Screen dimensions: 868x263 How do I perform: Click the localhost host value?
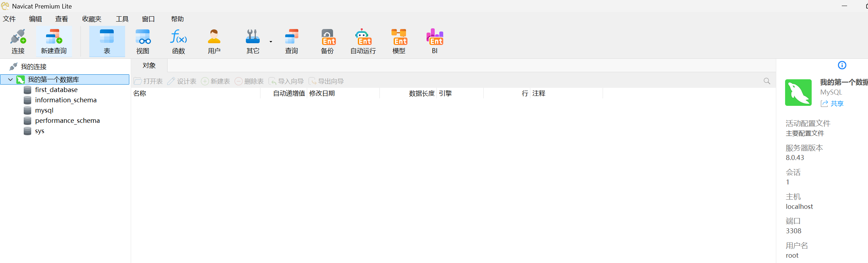point(799,206)
